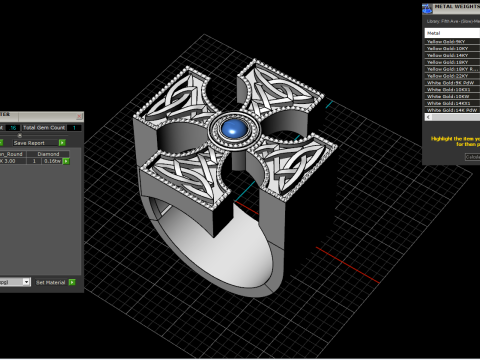
Task: Select Yellow Gold 22KY in metal list
Action: pyautogui.click(x=452, y=76)
